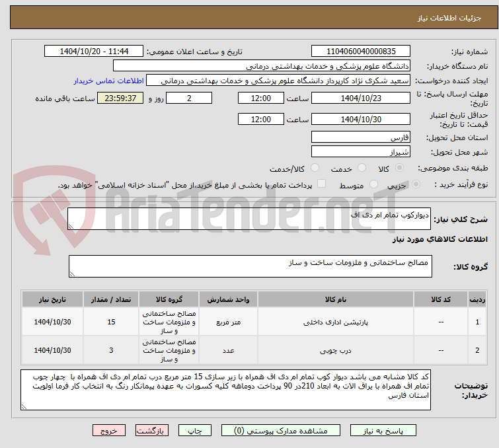
Task: Click the تعداد / مقدار column header
Action: pyautogui.click(x=111, y=299)
